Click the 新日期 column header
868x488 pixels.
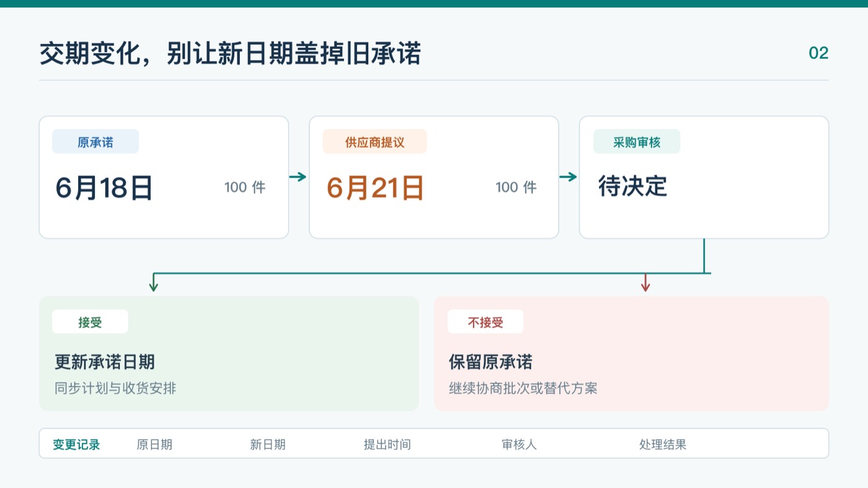point(268,445)
